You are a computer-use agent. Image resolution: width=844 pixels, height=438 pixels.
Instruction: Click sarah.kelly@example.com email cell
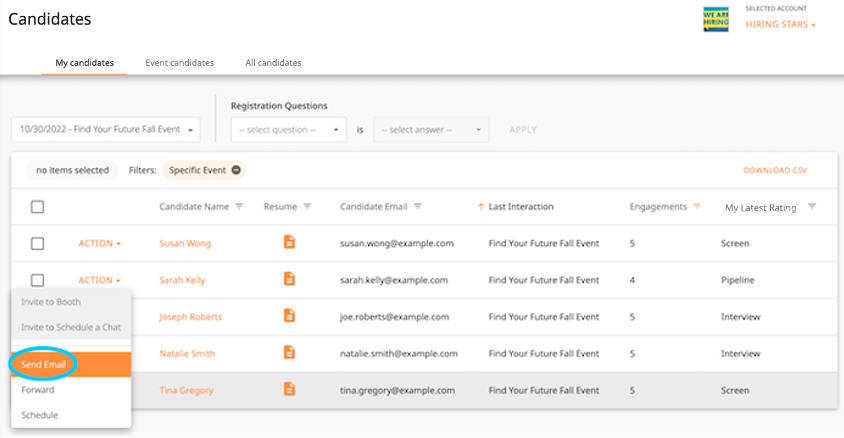393,280
